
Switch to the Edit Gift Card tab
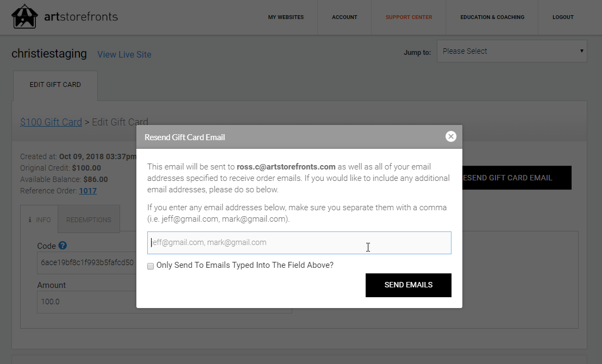tap(55, 85)
